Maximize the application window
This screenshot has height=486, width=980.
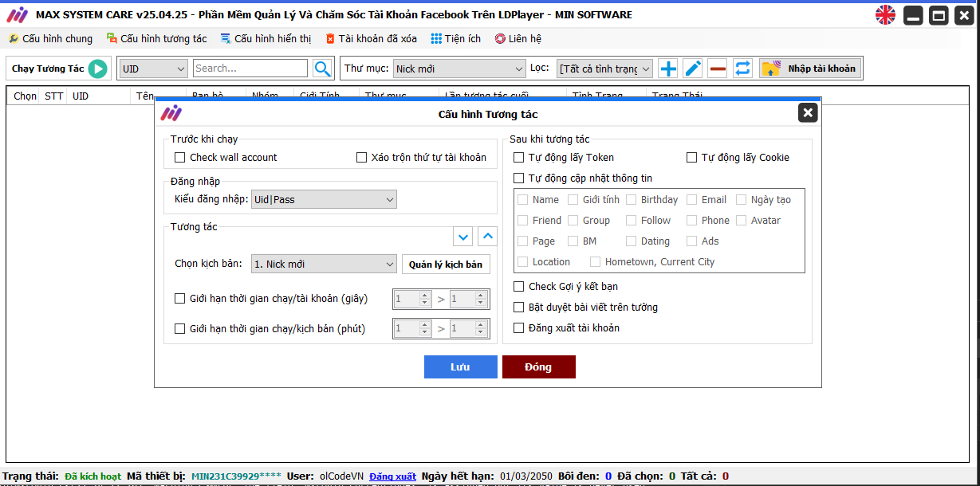coord(939,15)
